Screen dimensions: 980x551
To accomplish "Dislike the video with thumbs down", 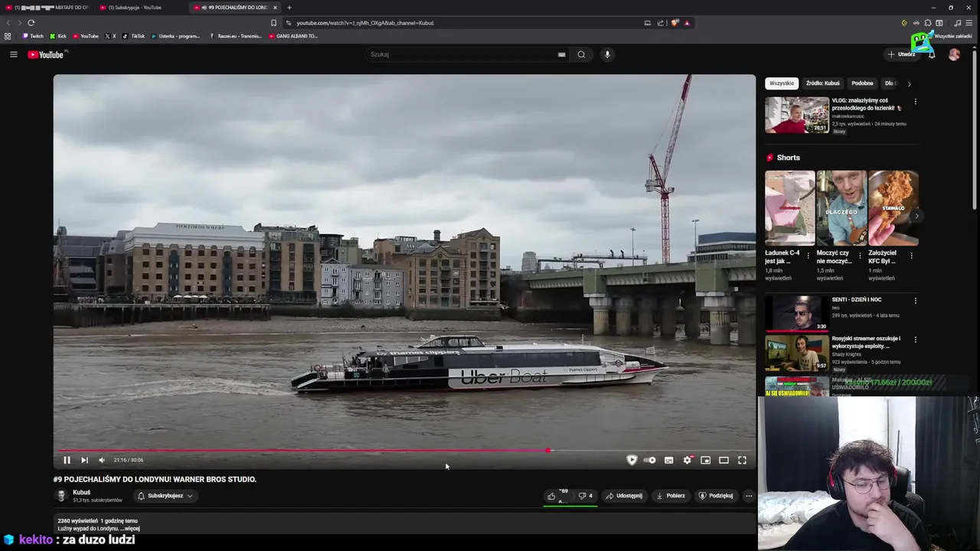I will [585, 496].
